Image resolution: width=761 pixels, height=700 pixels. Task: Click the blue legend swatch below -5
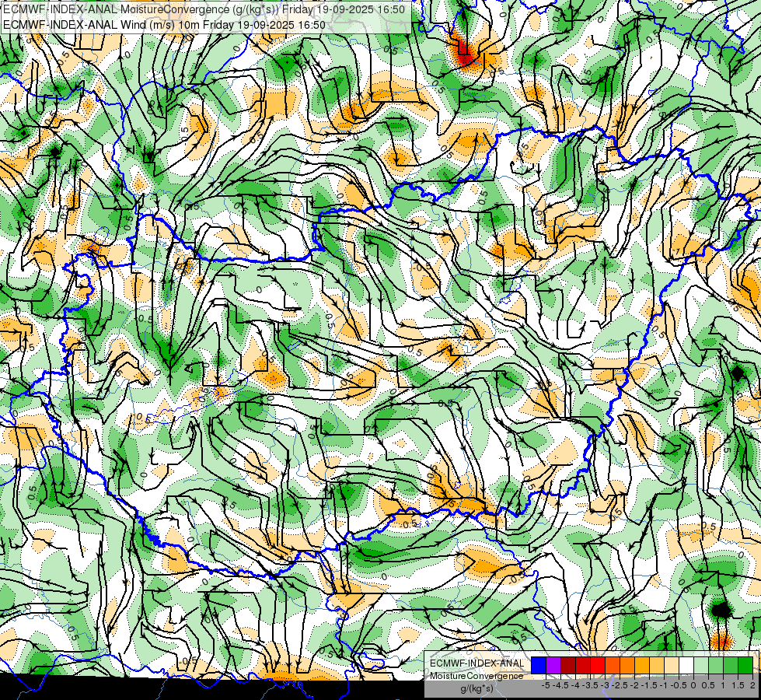[539, 666]
